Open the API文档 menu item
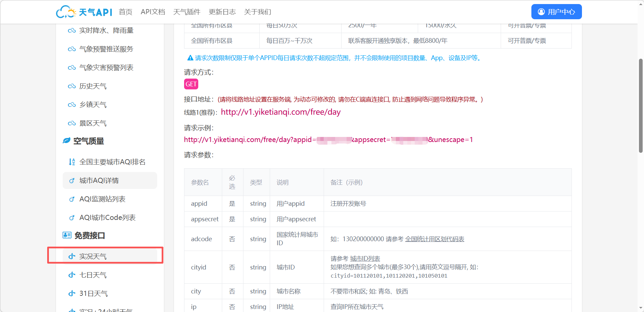 coord(153,12)
